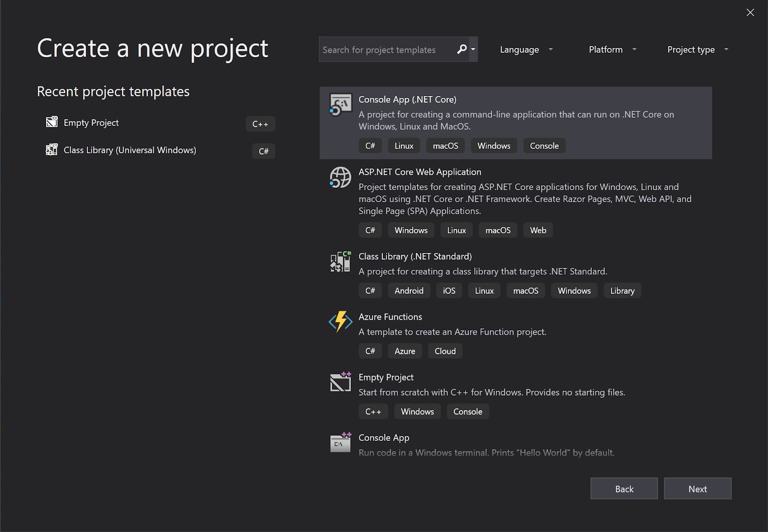The image size is (768, 532).
Task: Click the recent Empty Project icon
Action: (51, 122)
